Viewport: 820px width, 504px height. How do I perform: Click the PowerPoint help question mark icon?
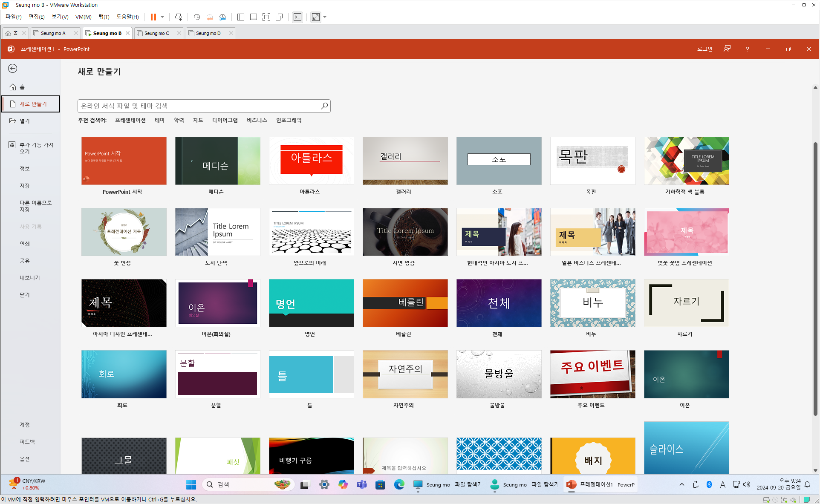click(747, 49)
